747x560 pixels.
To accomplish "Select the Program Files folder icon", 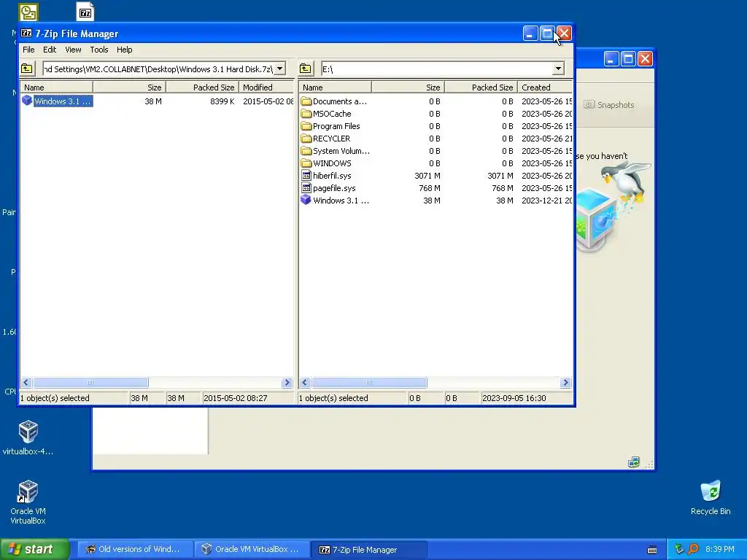I will [306, 126].
